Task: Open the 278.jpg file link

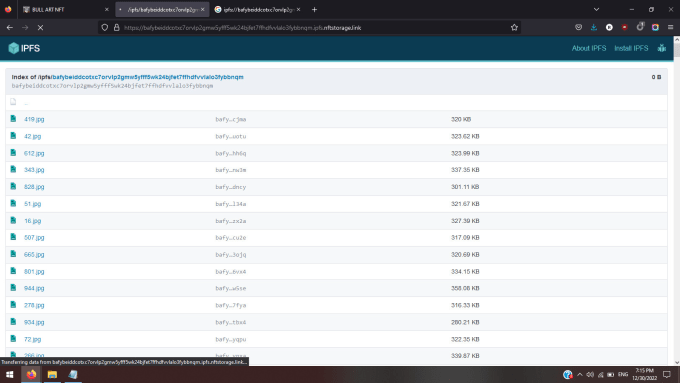Action: [34, 305]
